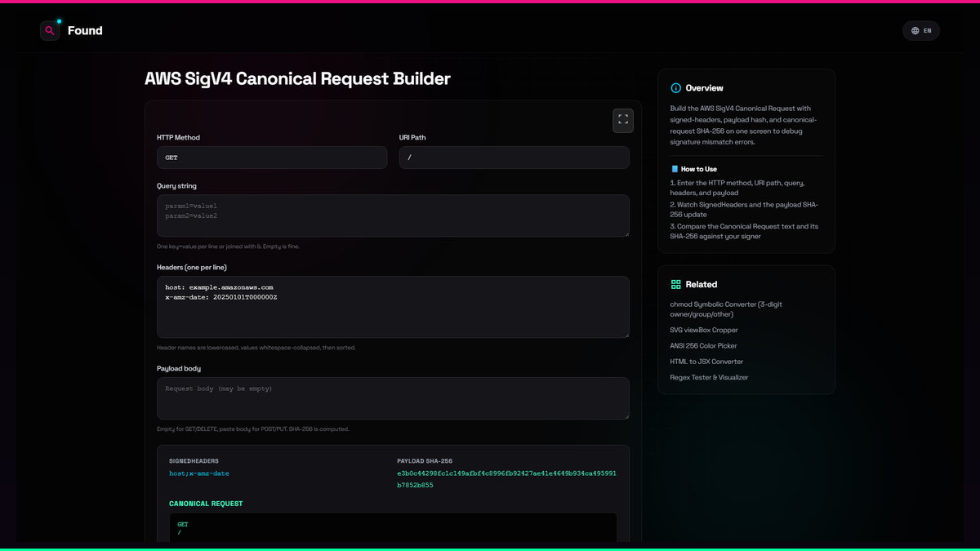Click the hint 'Empty for GET/DELETE'
Image resolution: width=980 pixels, height=551 pixels.
[x=252, y=429]
